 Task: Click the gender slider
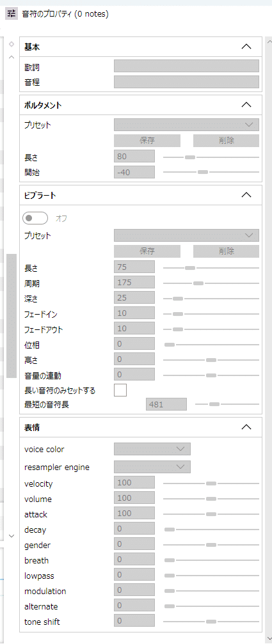211,545
